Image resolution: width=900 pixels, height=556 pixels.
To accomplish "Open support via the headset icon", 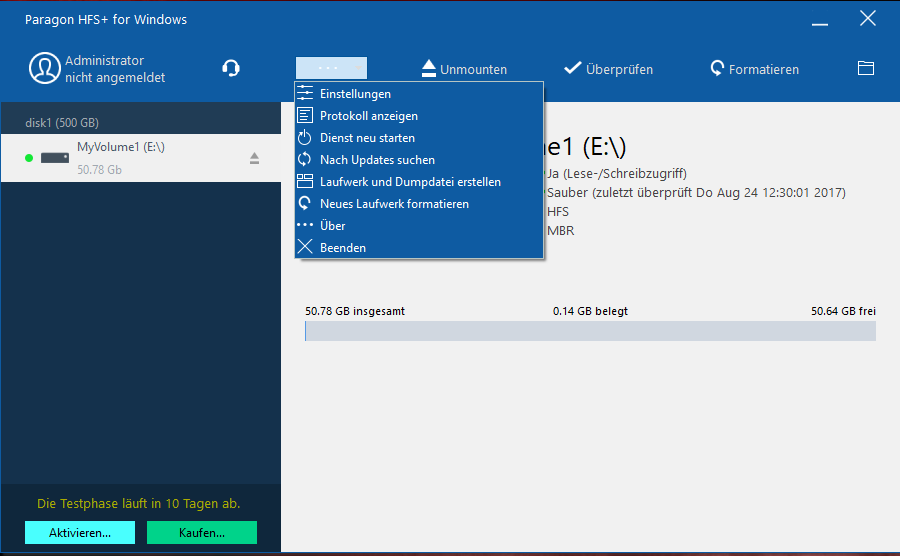I will click(x=231, y=68).
